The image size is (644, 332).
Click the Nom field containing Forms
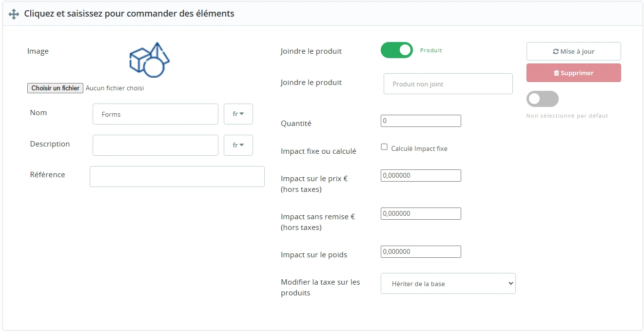(155, 114)
